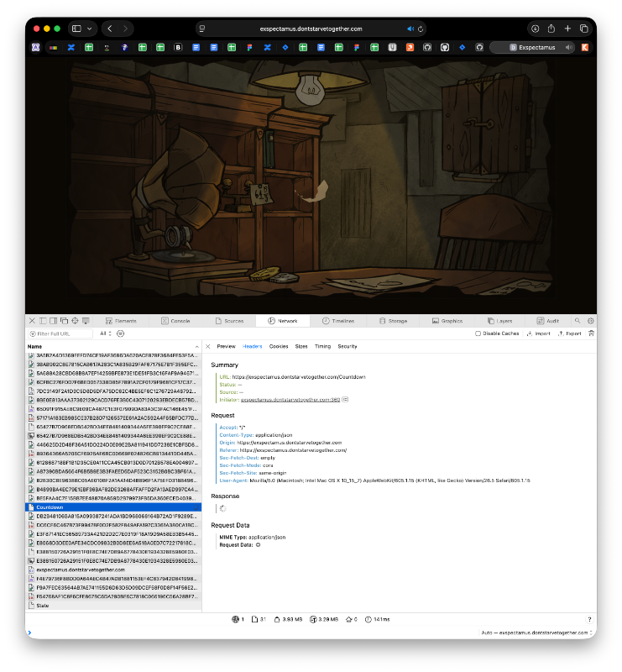622x672 pixels.
Task: Switch to the Cookies detail tab
Action: click(x=279, y=346)
